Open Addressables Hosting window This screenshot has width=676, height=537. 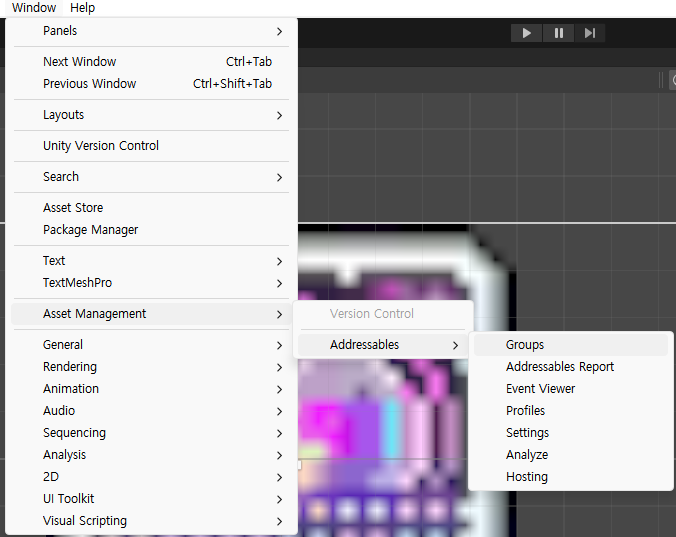(571, 477)
